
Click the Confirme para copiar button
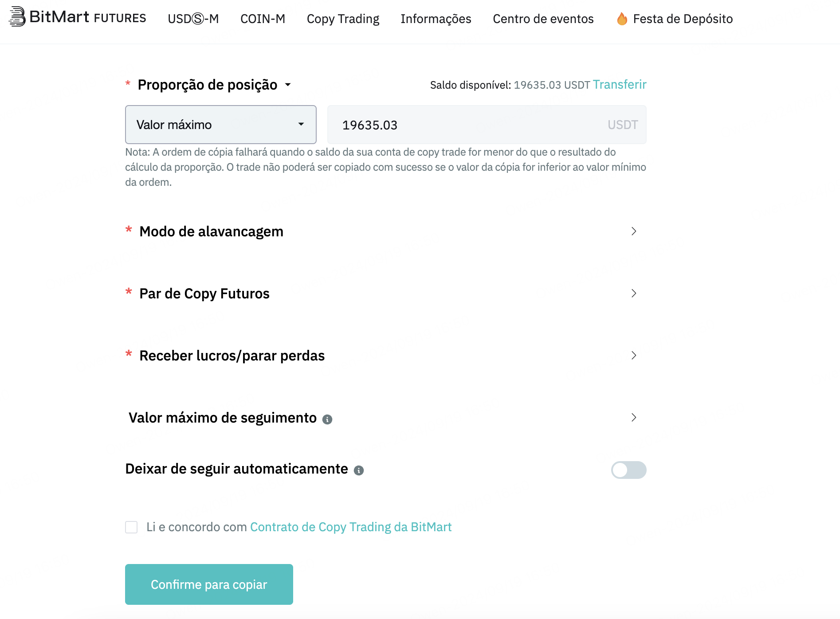(209, 584)
